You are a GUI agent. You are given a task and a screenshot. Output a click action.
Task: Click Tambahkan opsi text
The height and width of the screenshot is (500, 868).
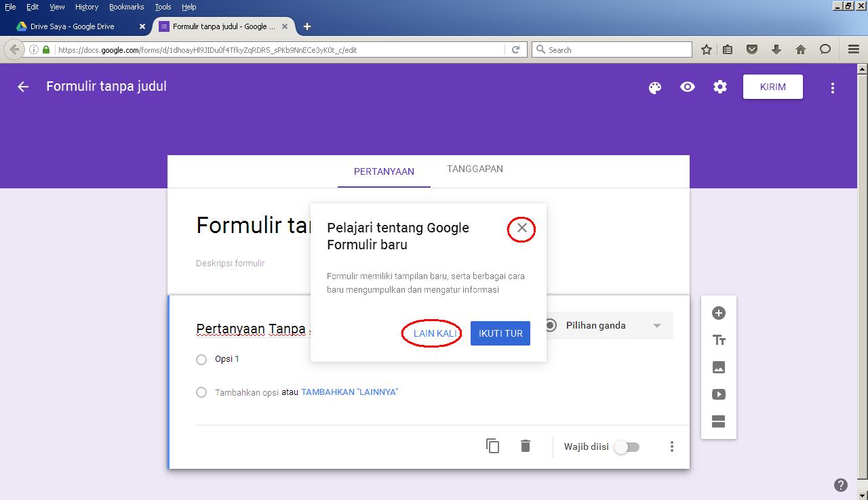[x=247, y=392]
